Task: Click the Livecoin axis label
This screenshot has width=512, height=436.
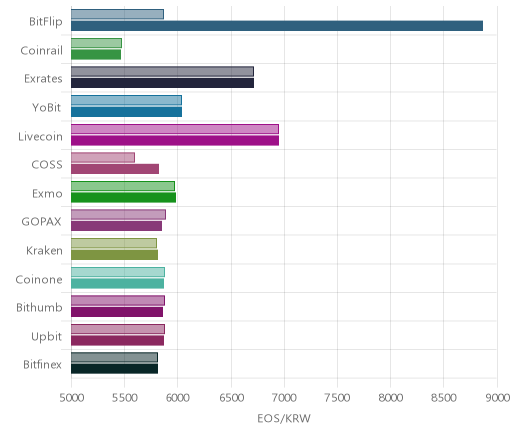Action: 40,137
